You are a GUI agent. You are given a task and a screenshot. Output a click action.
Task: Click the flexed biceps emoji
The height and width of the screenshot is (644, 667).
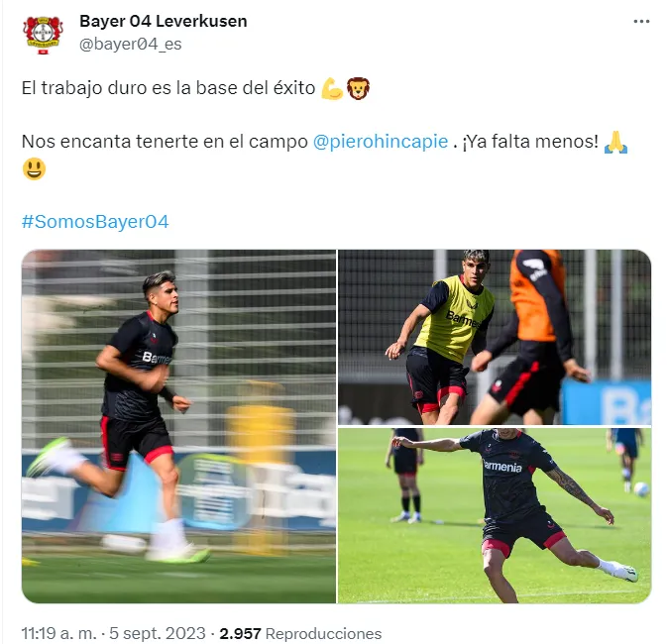coord(332,88)
